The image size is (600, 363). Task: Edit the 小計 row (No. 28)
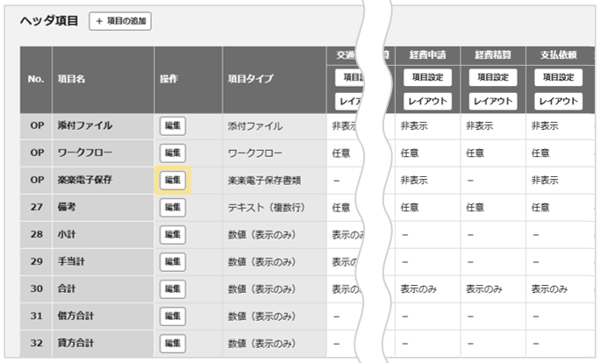coord(173,234)
